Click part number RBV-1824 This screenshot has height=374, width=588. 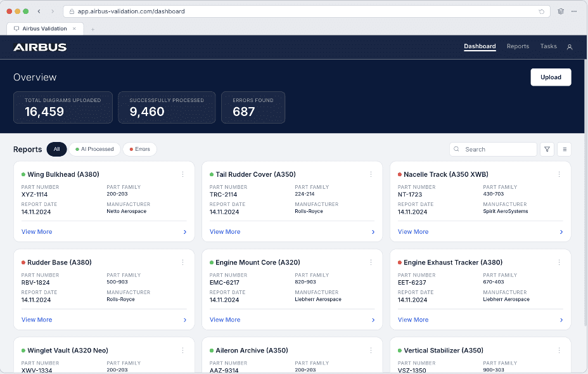(x=35, y=283)
